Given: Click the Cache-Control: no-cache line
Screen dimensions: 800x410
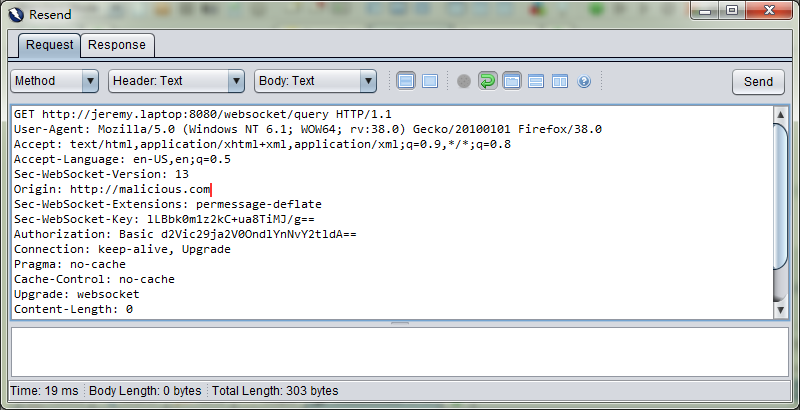Looking at the screenshot, I should tap(94, 279).
